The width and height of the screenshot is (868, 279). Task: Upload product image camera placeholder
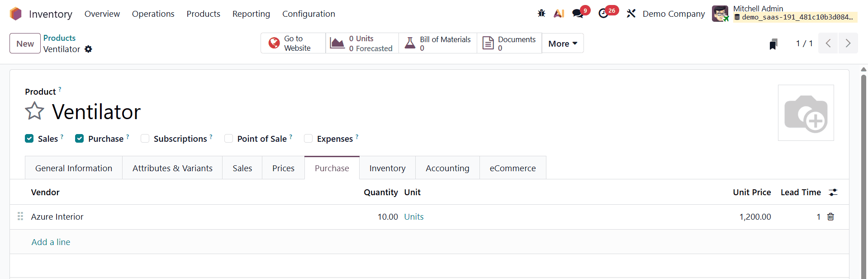tap(806, 113)
